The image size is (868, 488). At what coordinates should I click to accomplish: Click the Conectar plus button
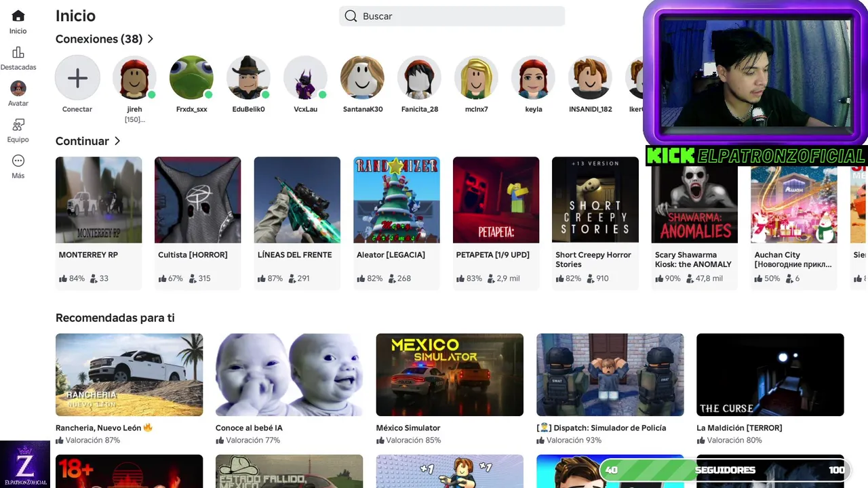(x=77, y=78)
